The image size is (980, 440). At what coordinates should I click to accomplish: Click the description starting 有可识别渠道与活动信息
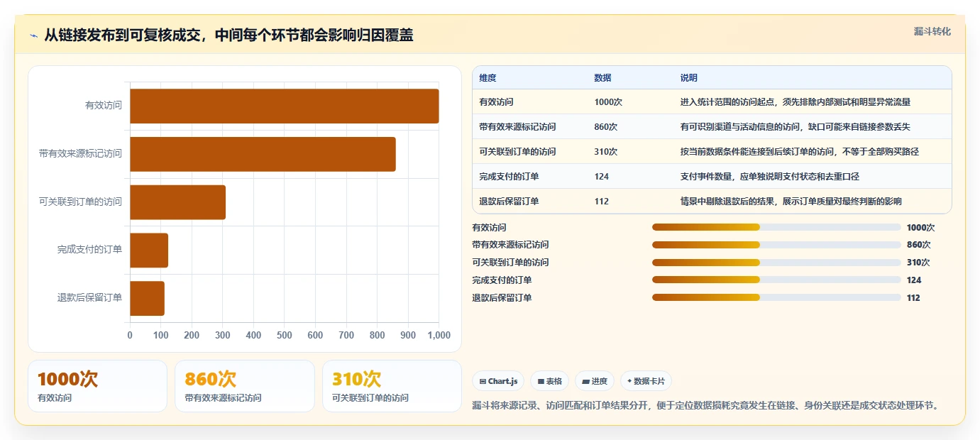(x=795, y=127)
